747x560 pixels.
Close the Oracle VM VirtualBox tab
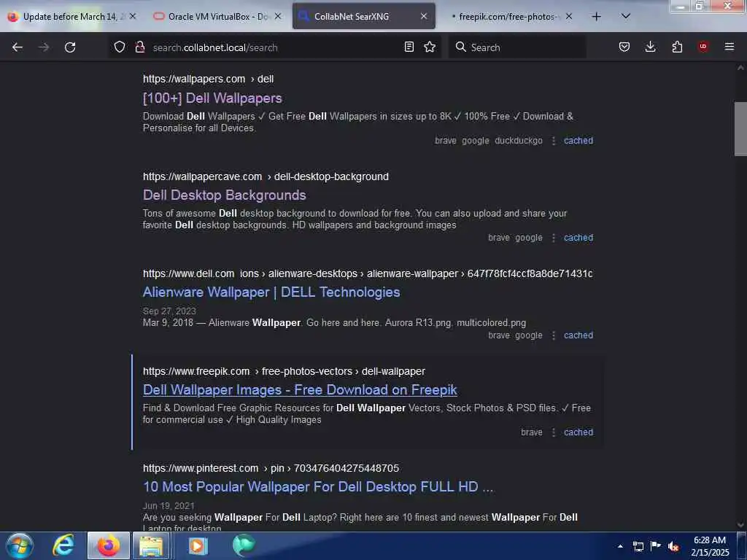[x=278, y=16]
